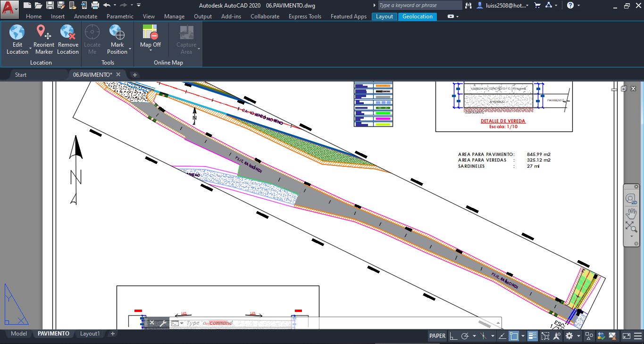Open a file via folder icon
The image size is (644, 344).
(x=39, y=5)
